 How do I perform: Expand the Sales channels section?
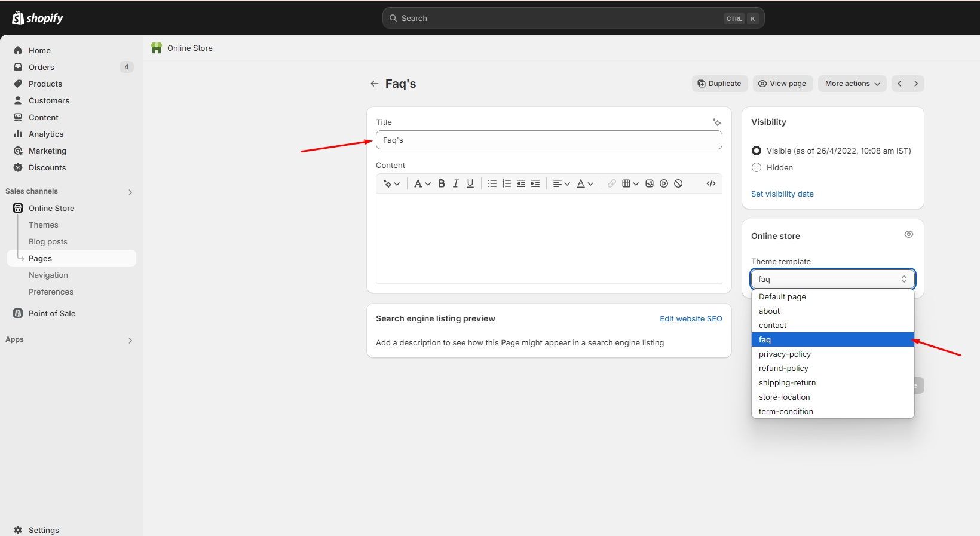pos(130,192)
